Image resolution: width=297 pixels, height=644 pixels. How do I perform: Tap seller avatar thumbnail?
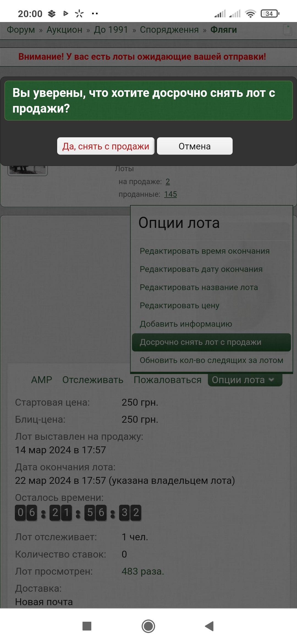[28, 170]
